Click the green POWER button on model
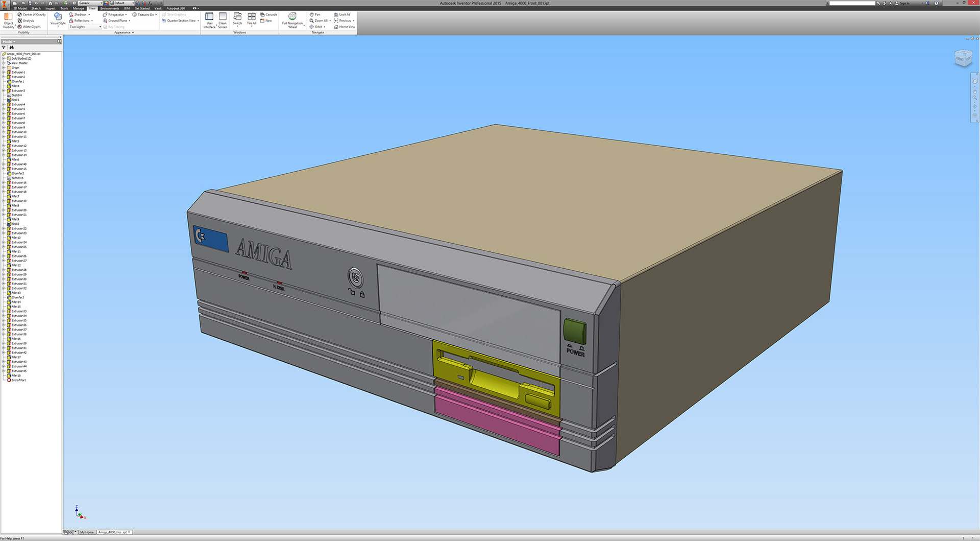980x541 pixels. click(x=575, y=331)
